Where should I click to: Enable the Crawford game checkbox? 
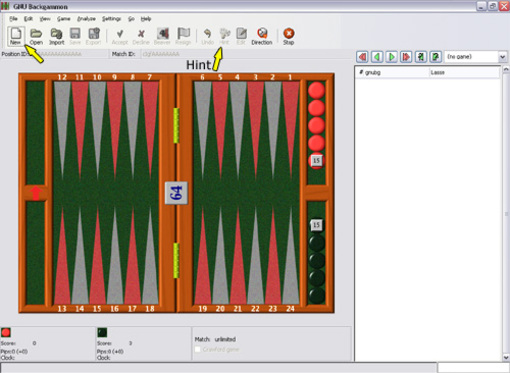pyautogui.click(x=198, y=349)
